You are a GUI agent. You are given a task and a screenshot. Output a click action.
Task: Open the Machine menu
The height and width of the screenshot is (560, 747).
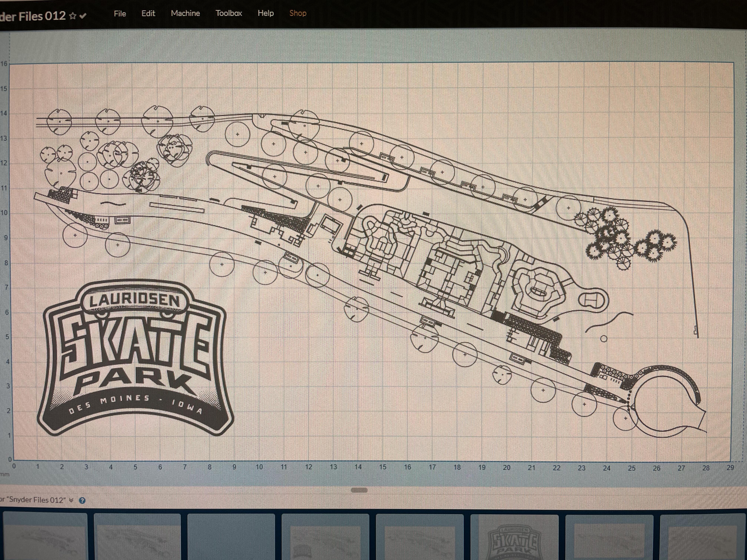coord(185,13)
